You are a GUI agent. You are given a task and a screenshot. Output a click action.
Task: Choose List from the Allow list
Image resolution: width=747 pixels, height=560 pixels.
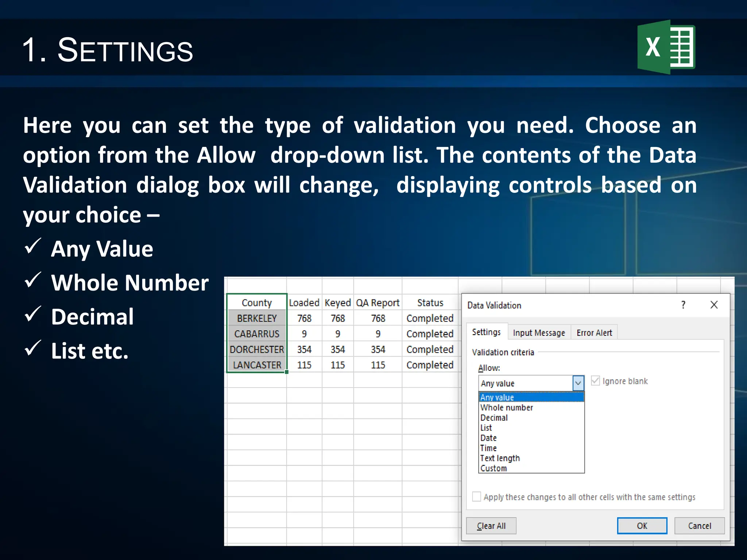coord(531,428)
